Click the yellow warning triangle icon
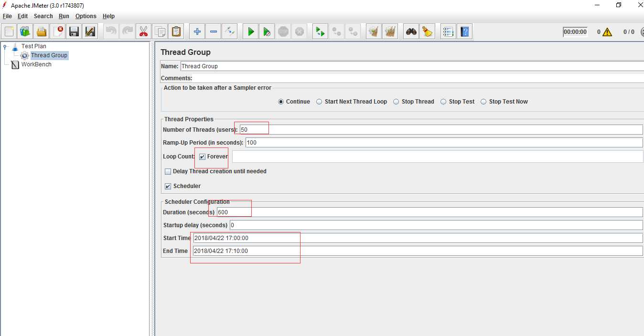This screenshot has width=644, height=336. [607, 32]
